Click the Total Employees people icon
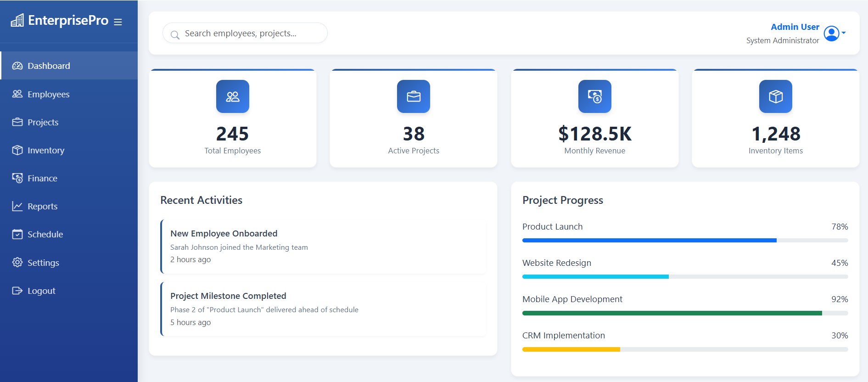The image size is (868, 382). click(233, 96)
